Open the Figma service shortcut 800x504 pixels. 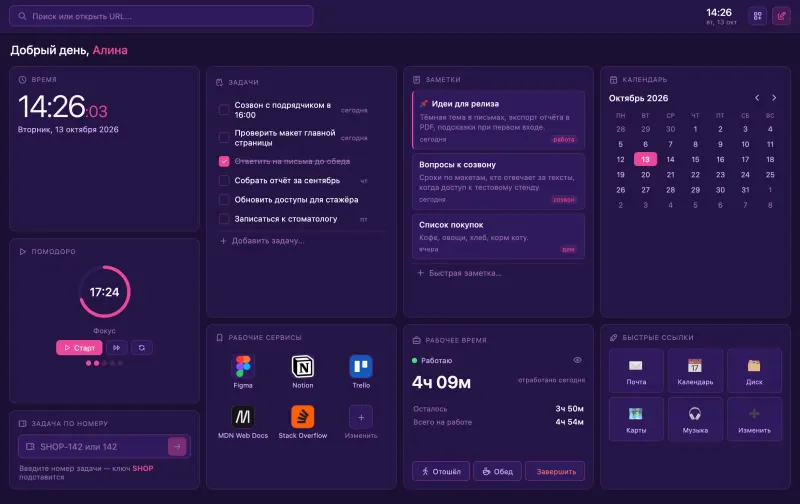pyautogui.click(x=243, y=371)
